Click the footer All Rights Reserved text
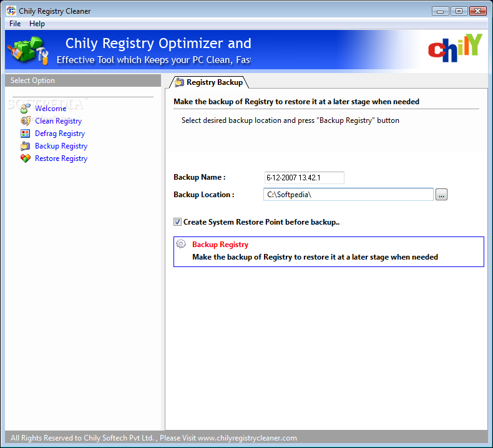493x448 pixels. tap(154, 438)
